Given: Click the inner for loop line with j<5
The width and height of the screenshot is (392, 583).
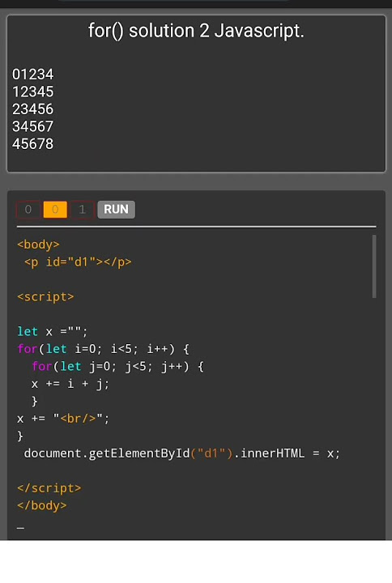Looking at the screenshot, I should coord(117,366).
